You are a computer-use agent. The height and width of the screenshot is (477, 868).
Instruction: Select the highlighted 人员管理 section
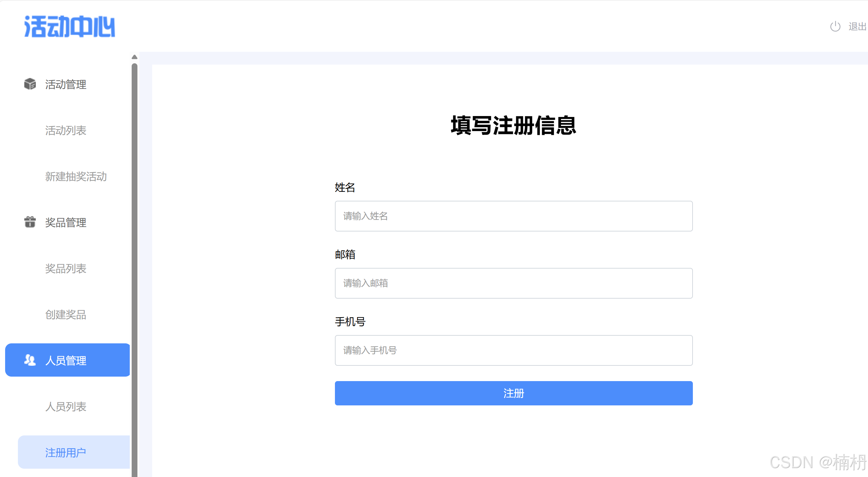[x=67, y=360]
